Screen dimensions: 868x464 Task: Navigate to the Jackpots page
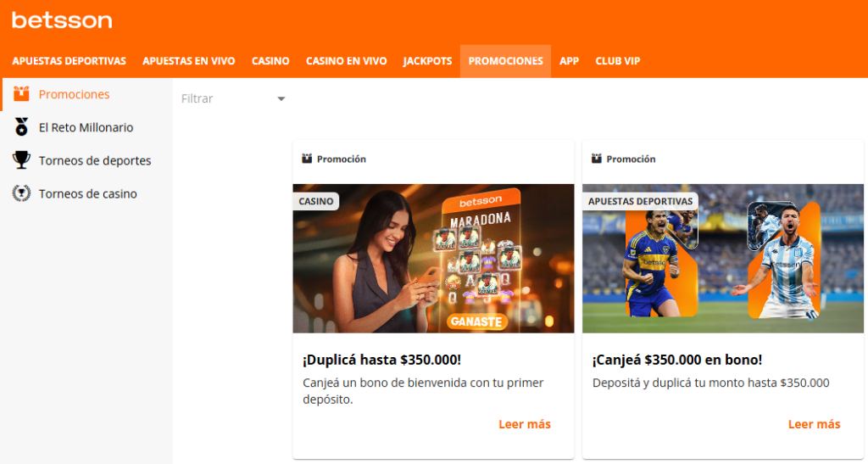(427, 61)
